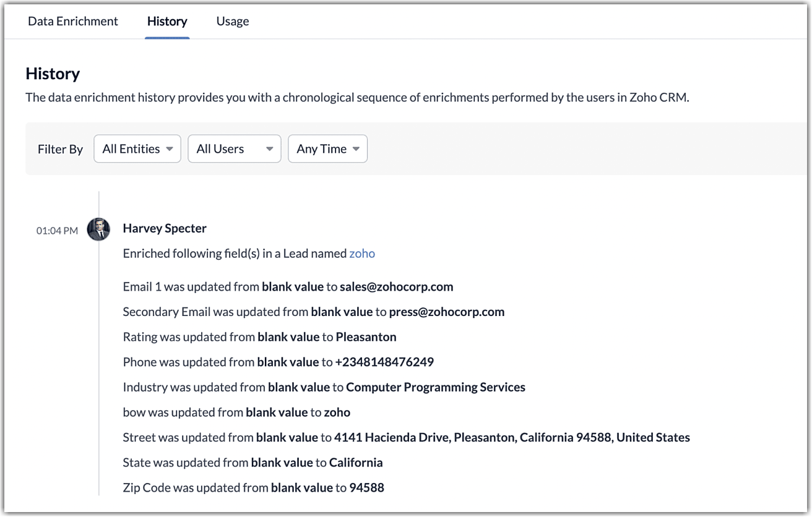The height and width of the screenshot is (517, 812).
Task: Click the Filter By label
Action: click(x=60, y=150)
